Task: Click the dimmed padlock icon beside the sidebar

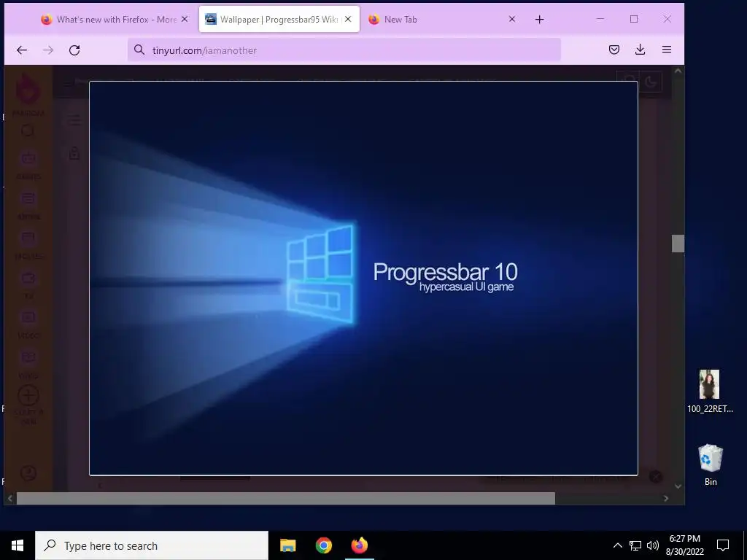Action: click(x=74, y=153)
